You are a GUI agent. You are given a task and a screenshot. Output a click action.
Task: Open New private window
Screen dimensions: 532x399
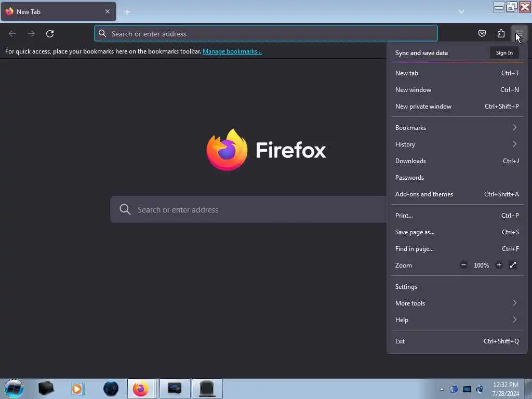[x=457, y=106]
